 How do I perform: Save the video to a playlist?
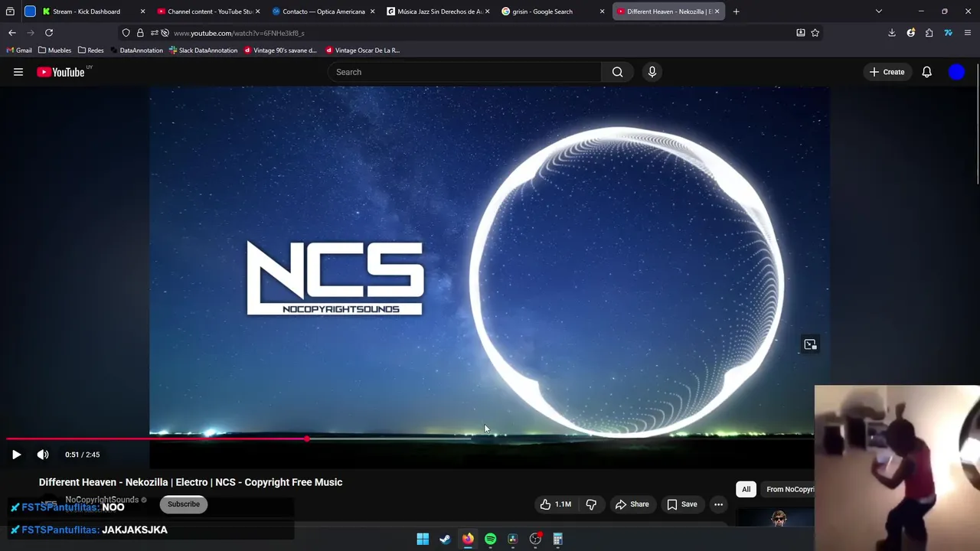point(681,504)
